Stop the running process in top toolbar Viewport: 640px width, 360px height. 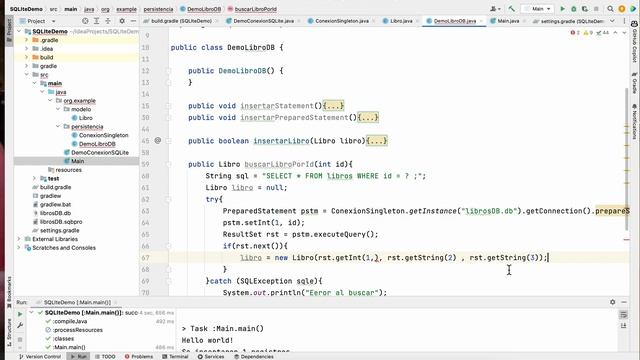[x=596, y=9]
